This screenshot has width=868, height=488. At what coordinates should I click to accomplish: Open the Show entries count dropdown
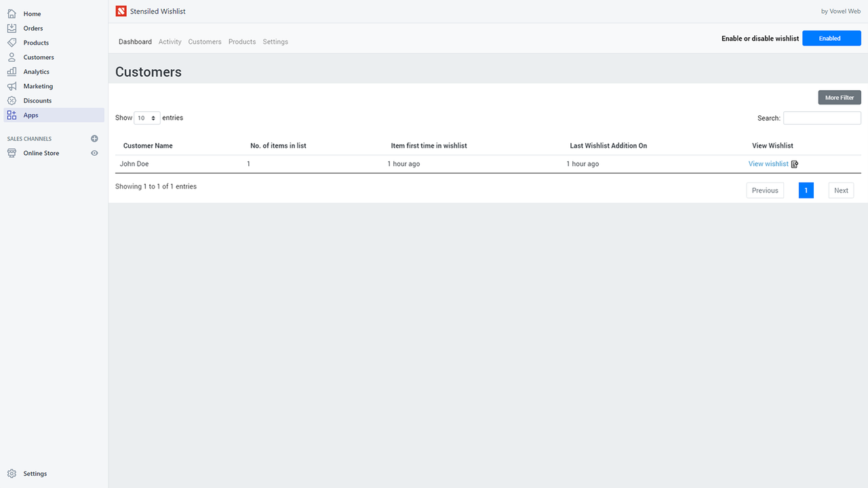click(147, 118)
